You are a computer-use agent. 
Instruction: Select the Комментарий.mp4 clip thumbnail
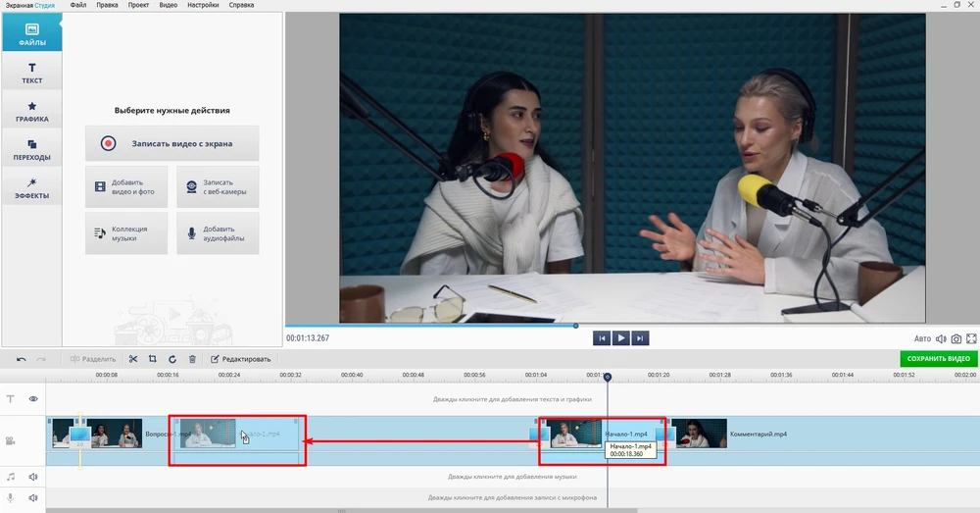[x=699, y=434]
